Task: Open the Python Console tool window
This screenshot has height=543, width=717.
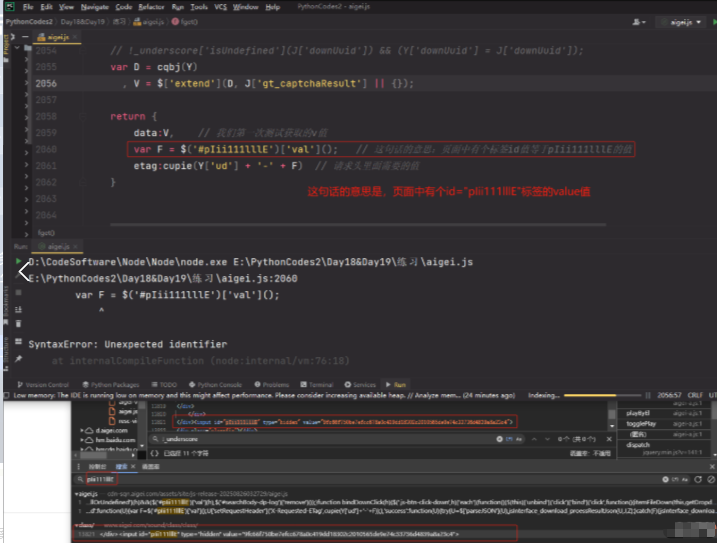Action: click(215, 385)
